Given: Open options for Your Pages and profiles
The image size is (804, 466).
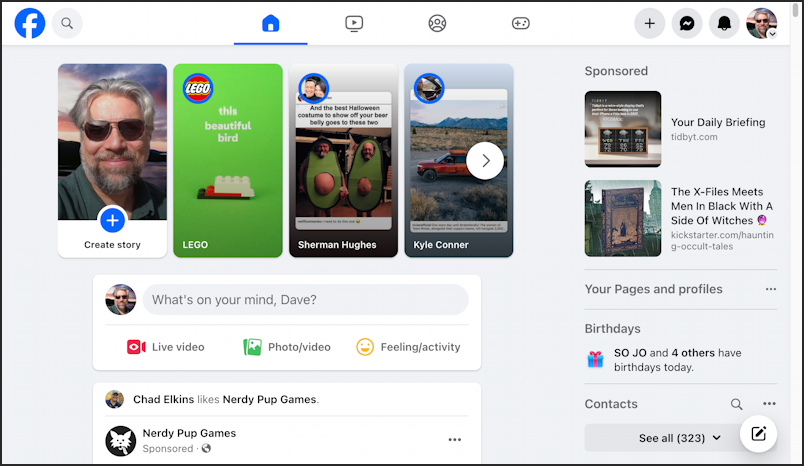Looking at the screenshot, I should click(x=771, y=289).
